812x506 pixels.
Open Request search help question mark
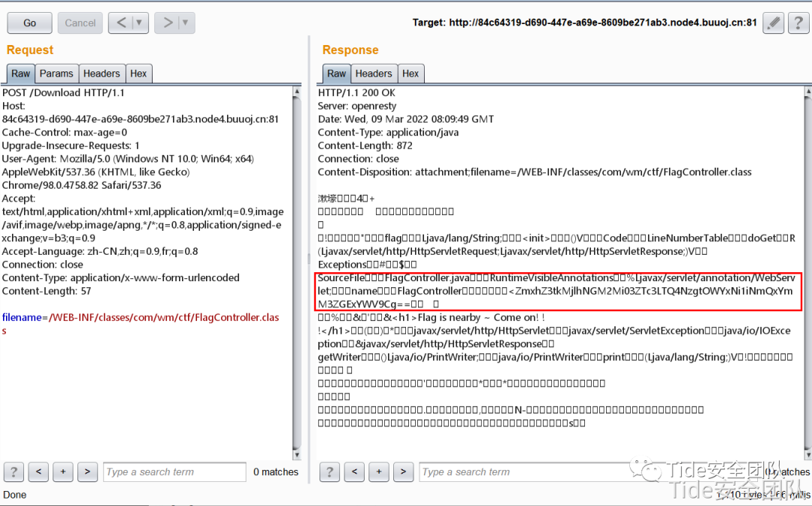coord(14,472)
